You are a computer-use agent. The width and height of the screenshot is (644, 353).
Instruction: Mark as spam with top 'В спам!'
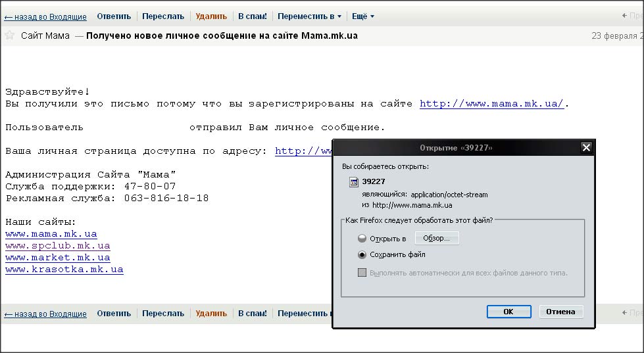point(253,16)
